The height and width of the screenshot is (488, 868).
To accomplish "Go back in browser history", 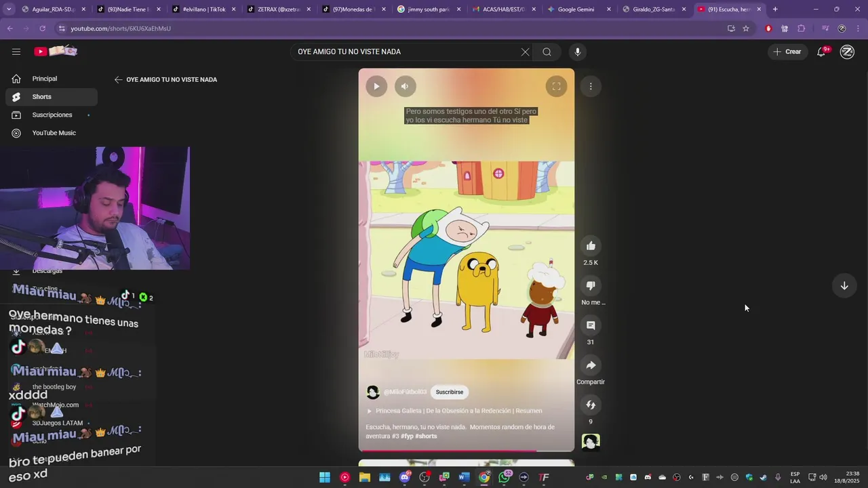I will (x=9, y=28).
